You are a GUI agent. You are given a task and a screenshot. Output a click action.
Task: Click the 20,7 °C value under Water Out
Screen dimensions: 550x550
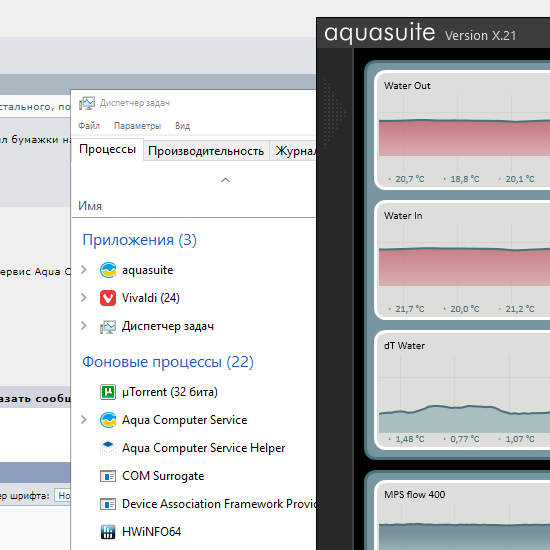[x=410, y=179]
